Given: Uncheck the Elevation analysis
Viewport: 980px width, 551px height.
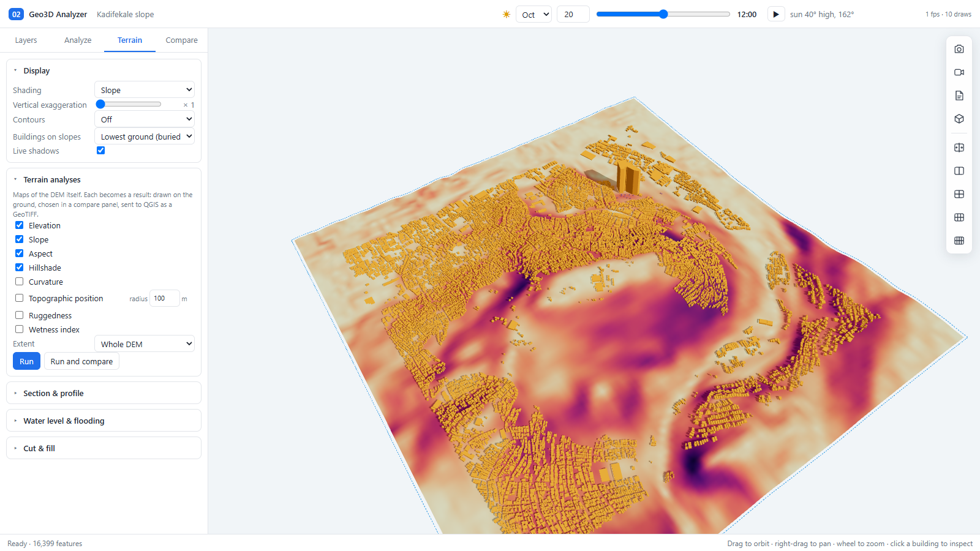Looking at the screenshot, I should tap(20, 225).
